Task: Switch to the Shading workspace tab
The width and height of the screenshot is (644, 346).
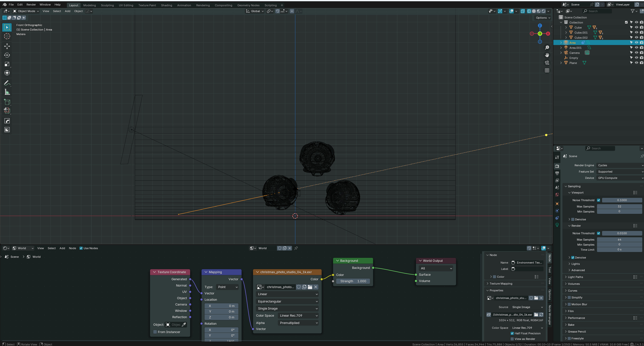Action: tap(166, 5)
